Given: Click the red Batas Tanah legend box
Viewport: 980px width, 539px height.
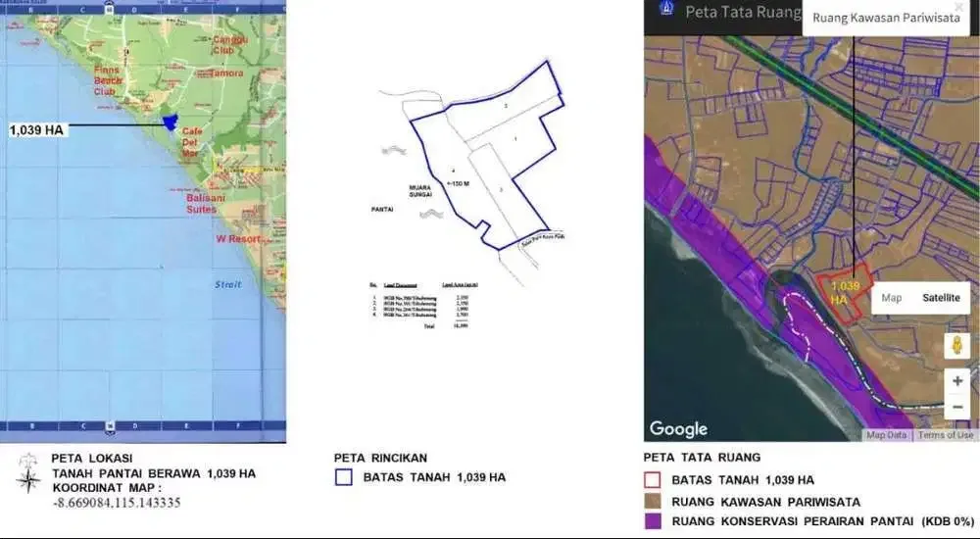Looking at the screenshot, I should tap(653, 480).
